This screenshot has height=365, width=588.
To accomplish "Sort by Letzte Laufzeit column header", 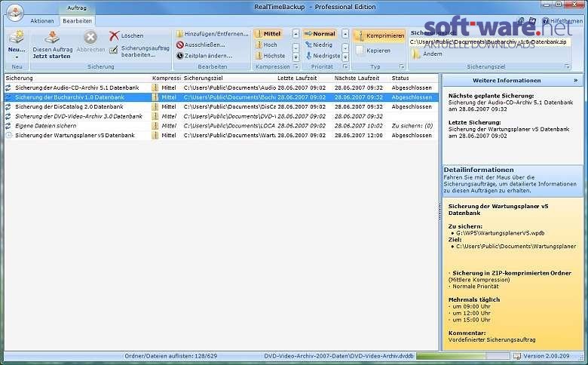I will click(x=305, y=78).
